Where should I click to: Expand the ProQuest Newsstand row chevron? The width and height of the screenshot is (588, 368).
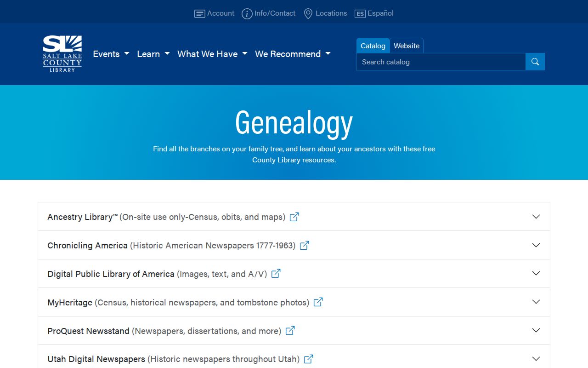point(536,331)
